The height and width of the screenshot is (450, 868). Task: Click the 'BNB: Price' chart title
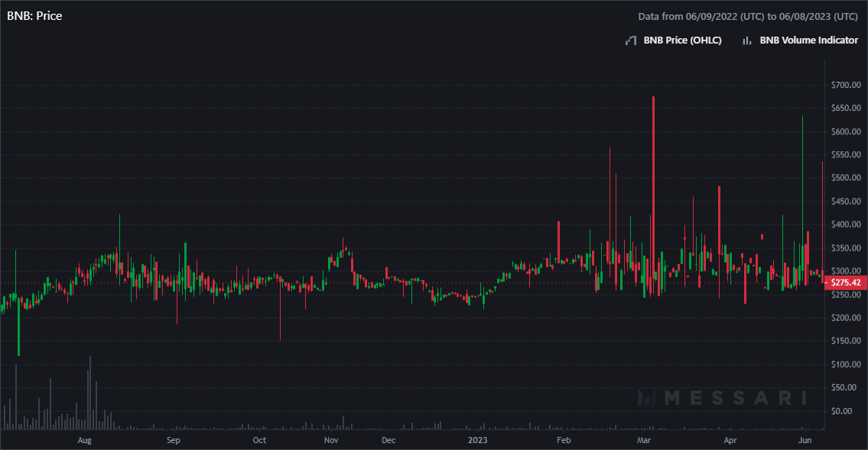(34, 16)
